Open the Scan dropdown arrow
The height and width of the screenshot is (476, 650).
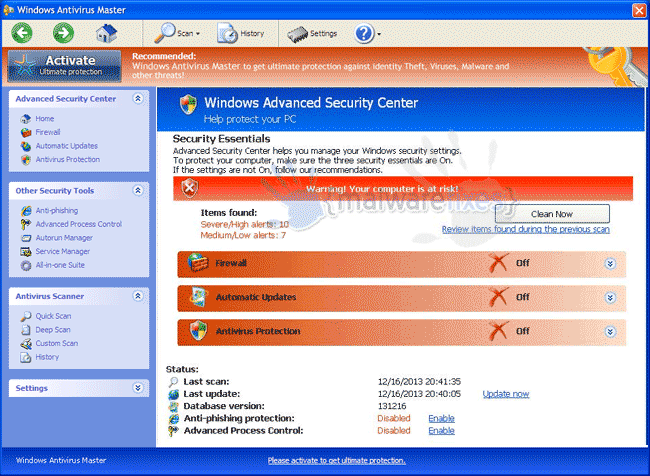pyautogui.click(x=198, y=34)
